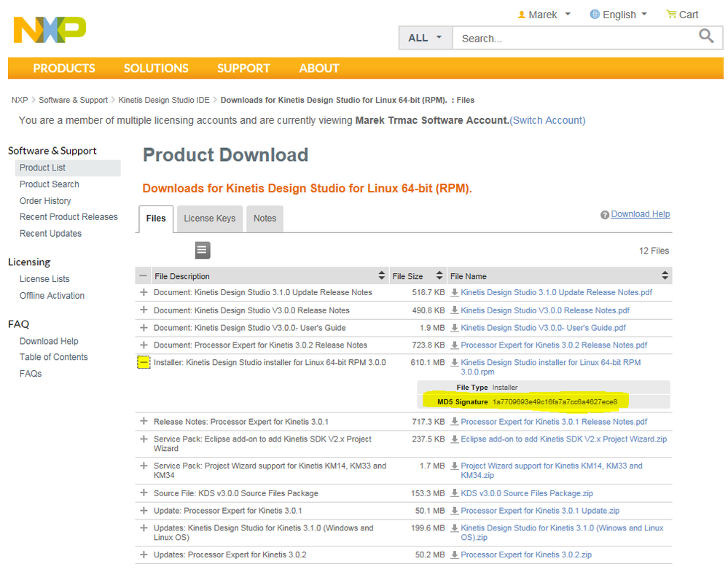Image resolution: width=728 pixels, height=588 pixels.
Task: Click the Switch Account link
Action: [547, 121]
